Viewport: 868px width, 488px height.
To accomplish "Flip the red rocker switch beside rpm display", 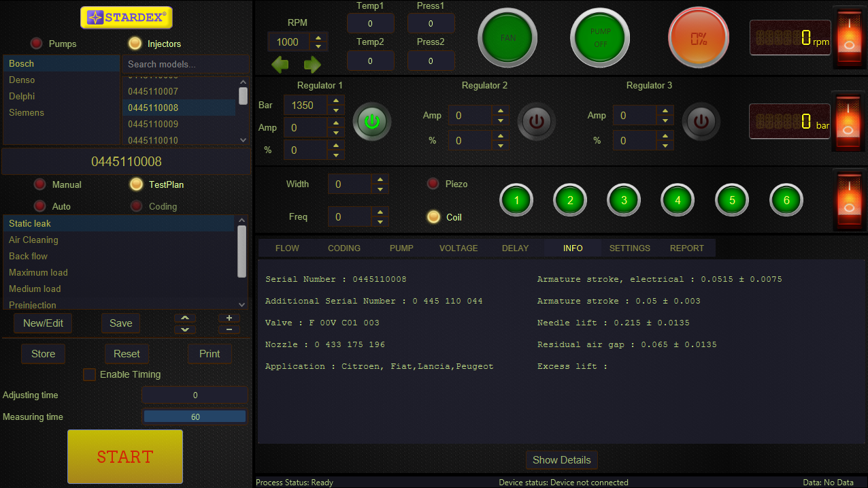I will coord(850,37).
